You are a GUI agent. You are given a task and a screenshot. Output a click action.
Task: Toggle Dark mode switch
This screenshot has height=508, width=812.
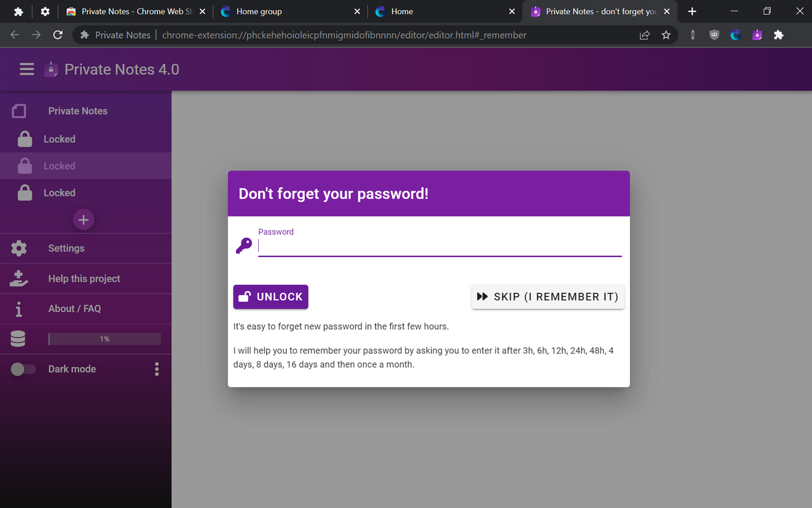[23, 369]
